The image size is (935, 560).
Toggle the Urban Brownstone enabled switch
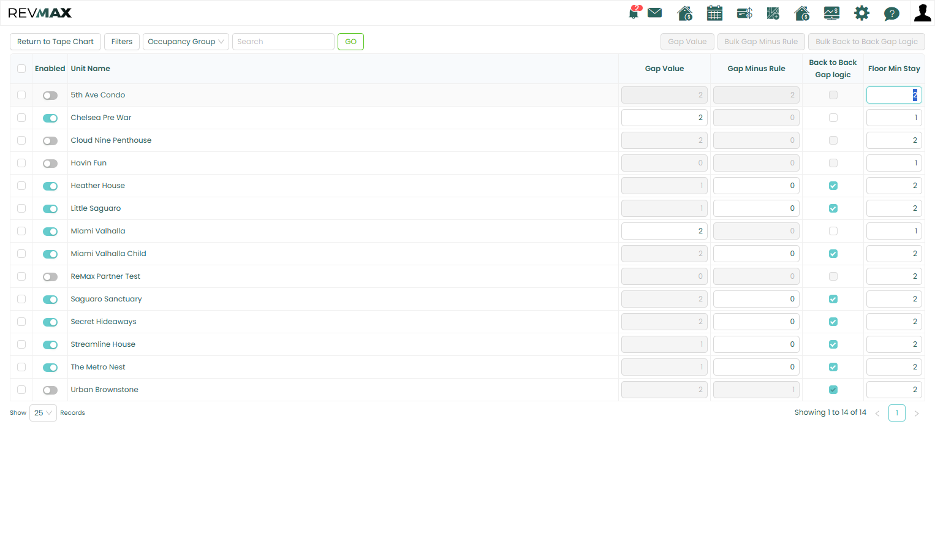(x=50, y=390)
